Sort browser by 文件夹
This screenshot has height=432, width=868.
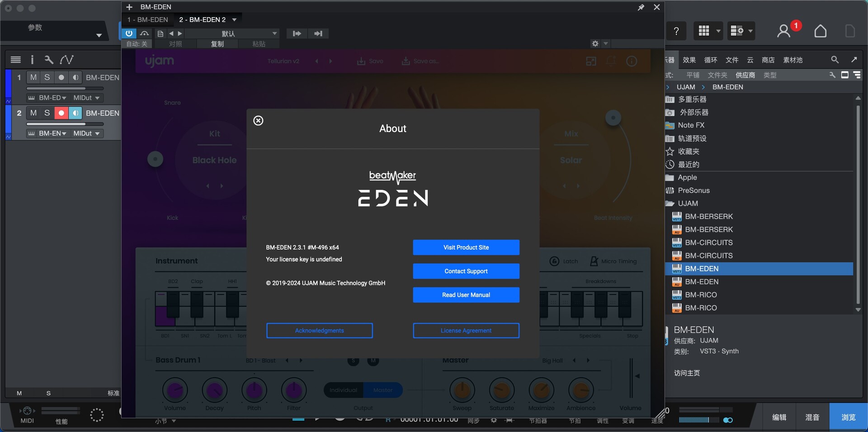click(717, 75)
